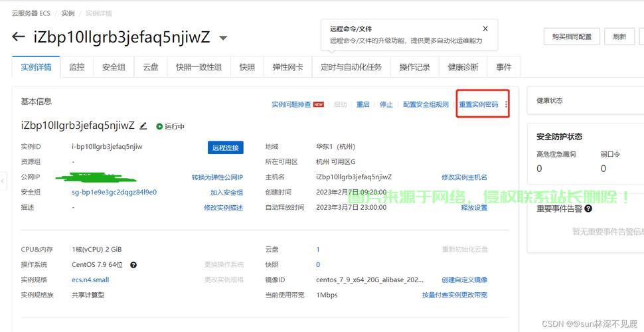The width and height of the screenshot is (644, 332).
Task: Click the 运行中 status indicator
Action: pyautogui.click(x=171, y=127)
